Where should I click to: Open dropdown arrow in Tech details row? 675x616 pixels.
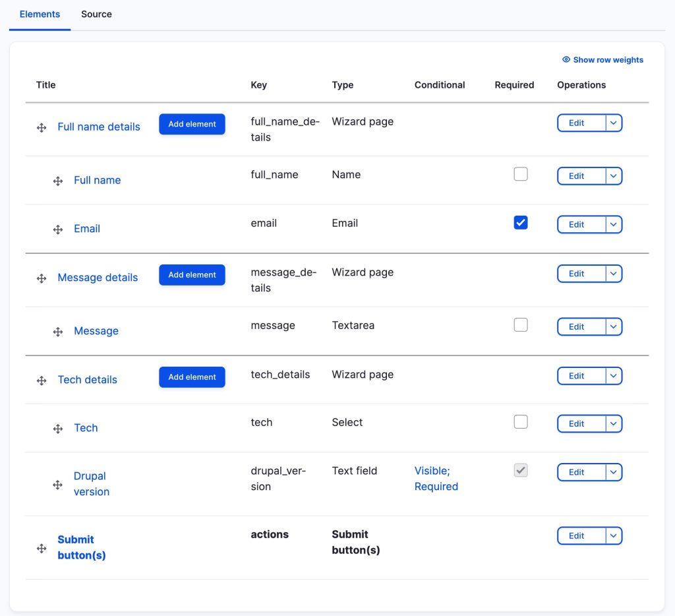pos(614,376)
